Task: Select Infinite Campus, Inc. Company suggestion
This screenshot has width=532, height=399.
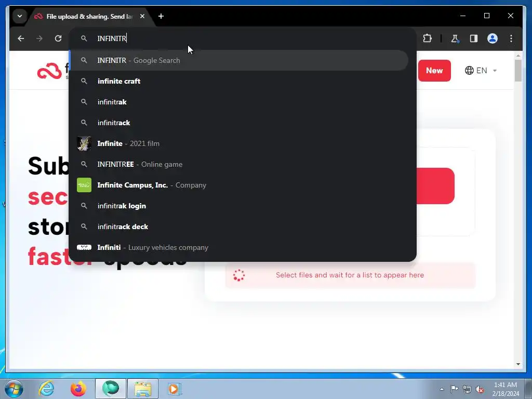Action: tap(238, 185)
